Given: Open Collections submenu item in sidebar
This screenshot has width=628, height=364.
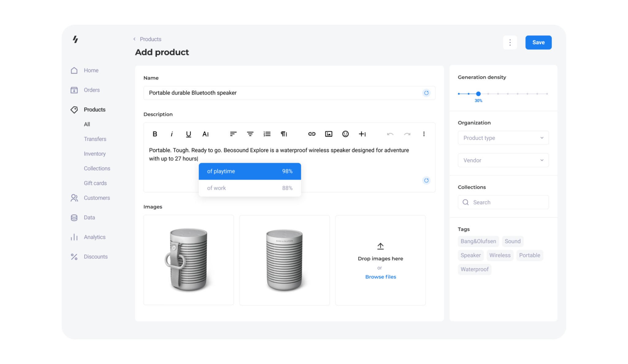Looking at the screenshot, I should pos(97,169).
